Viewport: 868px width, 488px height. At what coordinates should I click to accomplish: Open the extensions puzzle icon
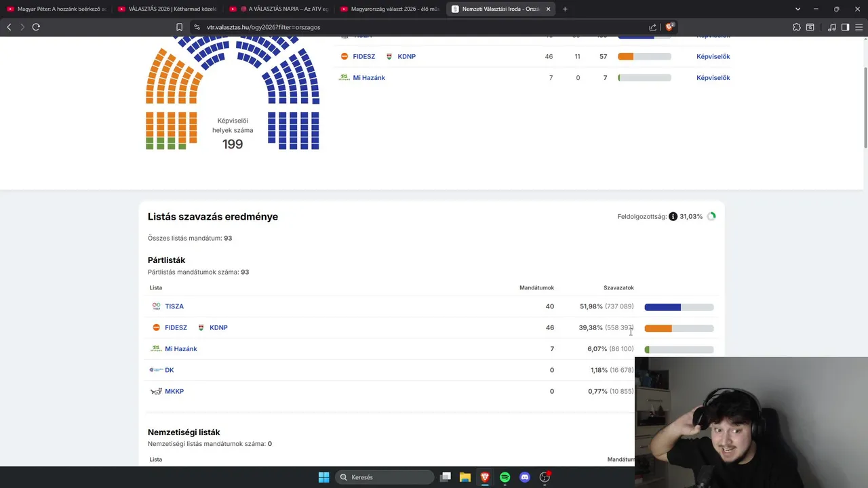796,27
